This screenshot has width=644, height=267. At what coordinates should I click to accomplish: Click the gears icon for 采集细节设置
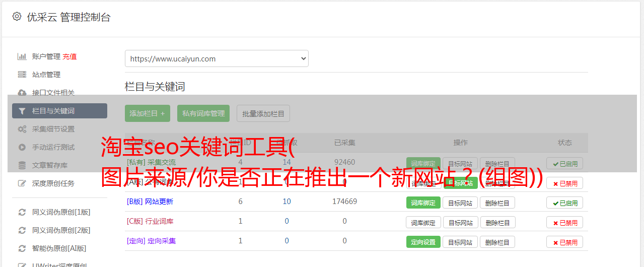point(22,129)
